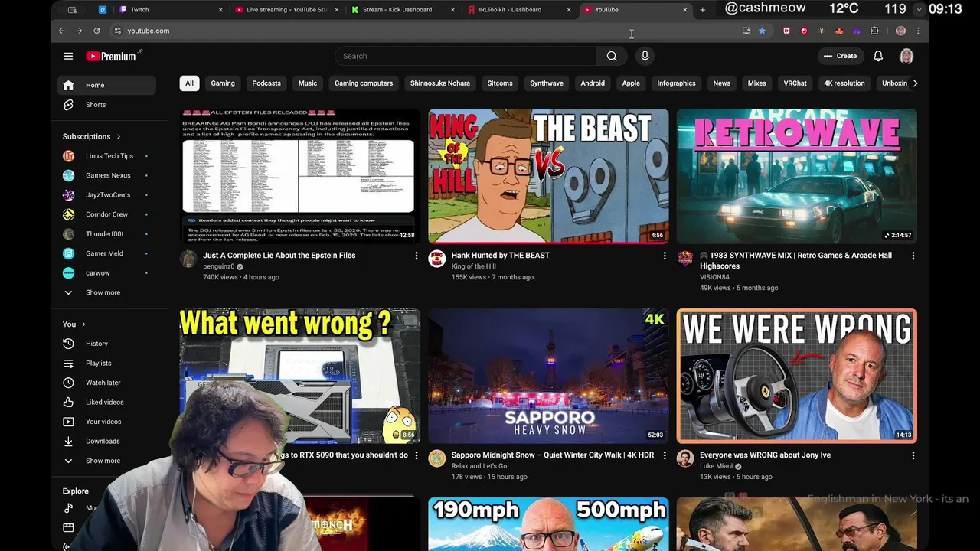
Task: Expand Show more under You section
Action: click(x=106, y=461)
